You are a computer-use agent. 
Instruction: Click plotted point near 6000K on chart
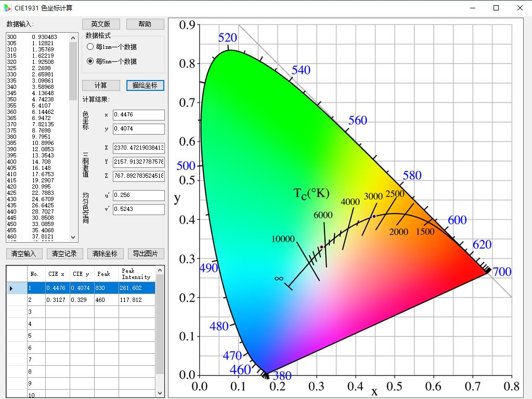tap(321, 247)
